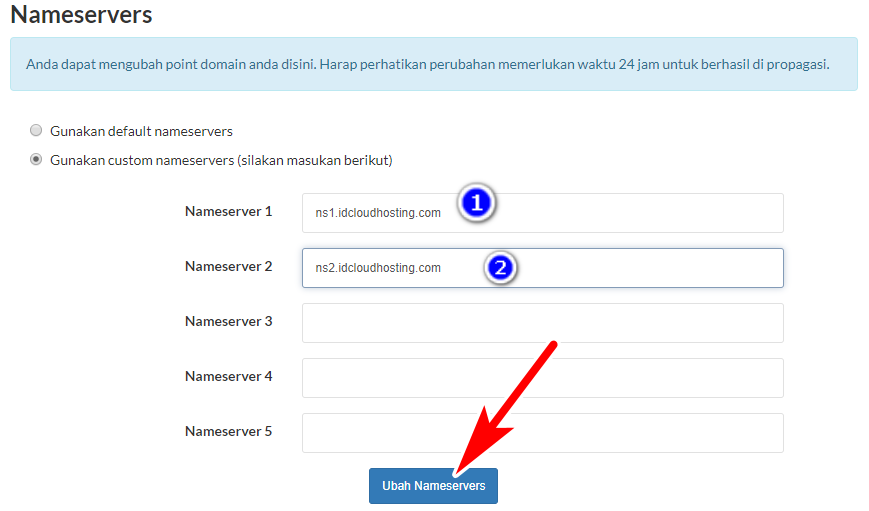Focus the Nameserver 1 input field

point(543,213)
